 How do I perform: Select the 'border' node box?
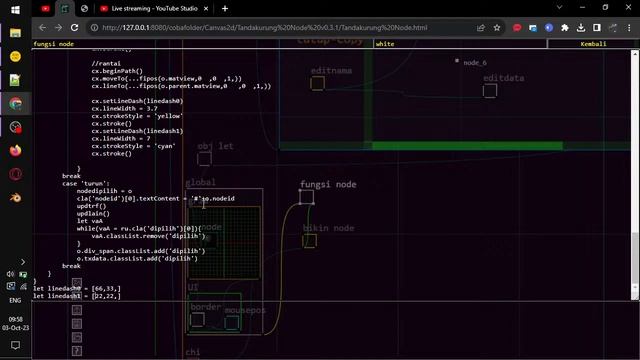197,320
